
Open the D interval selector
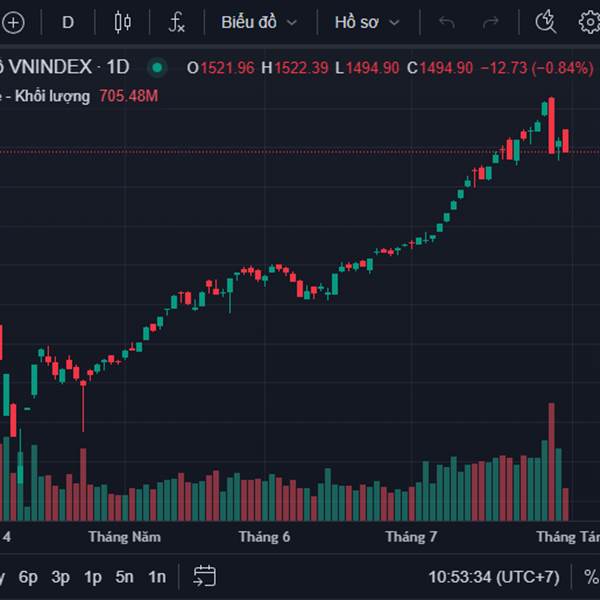(x=68, y=23)
